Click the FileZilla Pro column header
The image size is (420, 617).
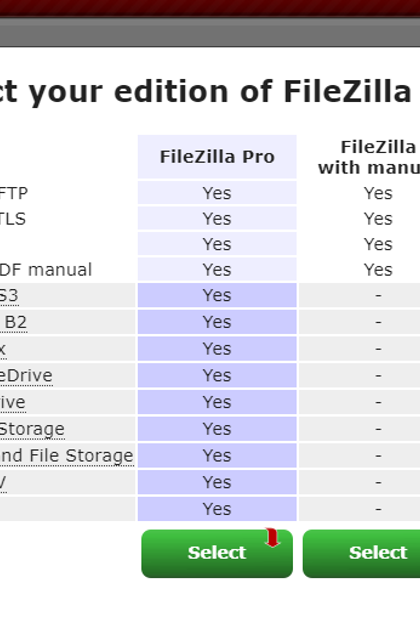pos(217,157)
